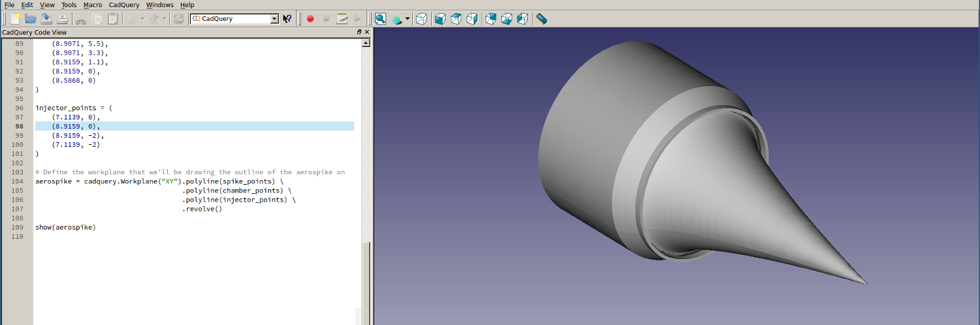
Task: Click the What's This help cursor icon
Action: (287, 19)
